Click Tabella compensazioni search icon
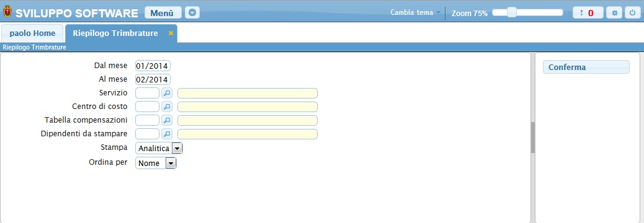The width and height of the screenshot is (644, 223). click(x=167, y=120)
